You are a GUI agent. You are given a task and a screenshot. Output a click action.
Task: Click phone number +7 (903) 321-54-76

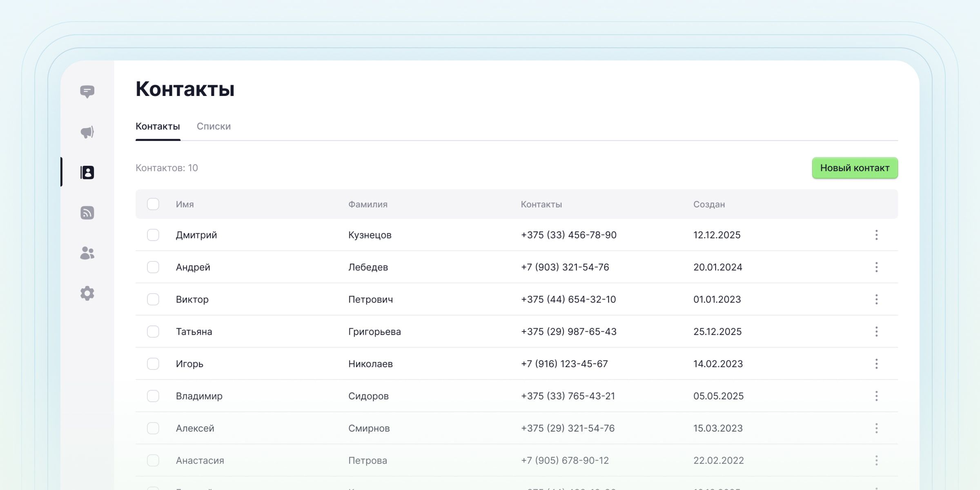(x=565, y=267)
